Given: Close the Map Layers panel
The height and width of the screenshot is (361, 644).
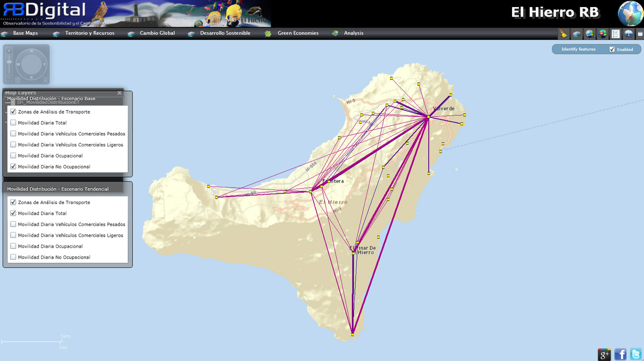Looking at the screenshot, I should [x=119, y=93].
